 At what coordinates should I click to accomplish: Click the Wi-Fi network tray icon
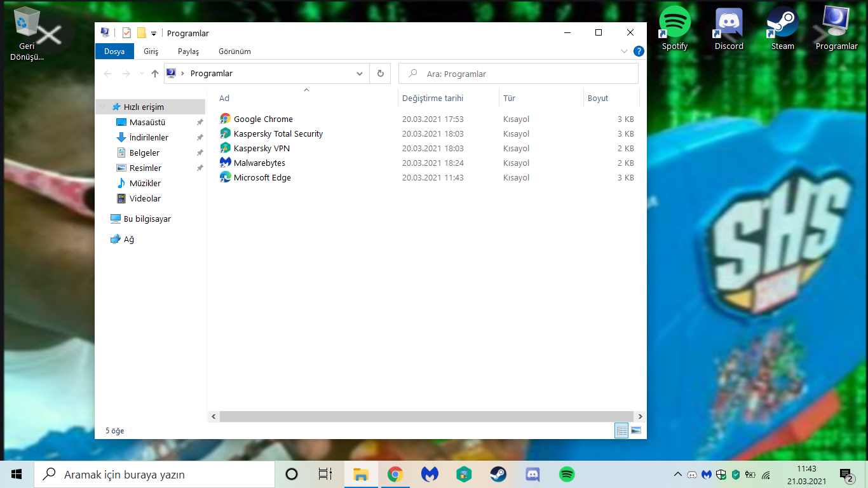pos(766,475)
